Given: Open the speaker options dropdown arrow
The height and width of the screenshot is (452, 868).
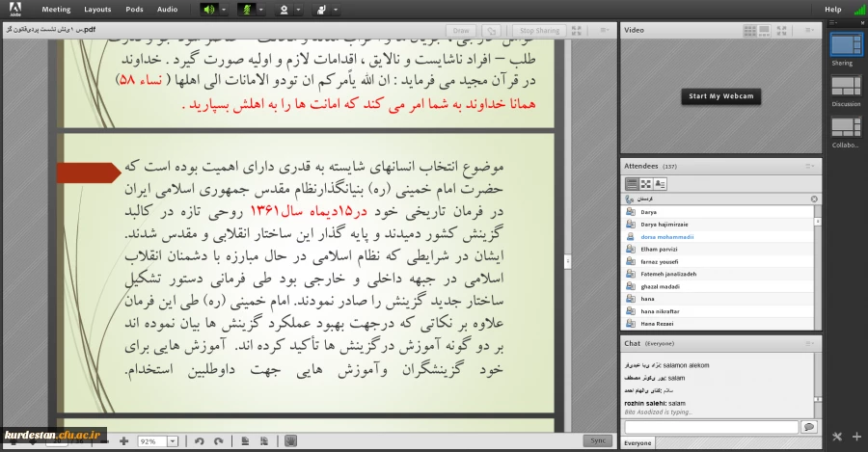Looking at the screenshot, I should click(x=224, y=10).
